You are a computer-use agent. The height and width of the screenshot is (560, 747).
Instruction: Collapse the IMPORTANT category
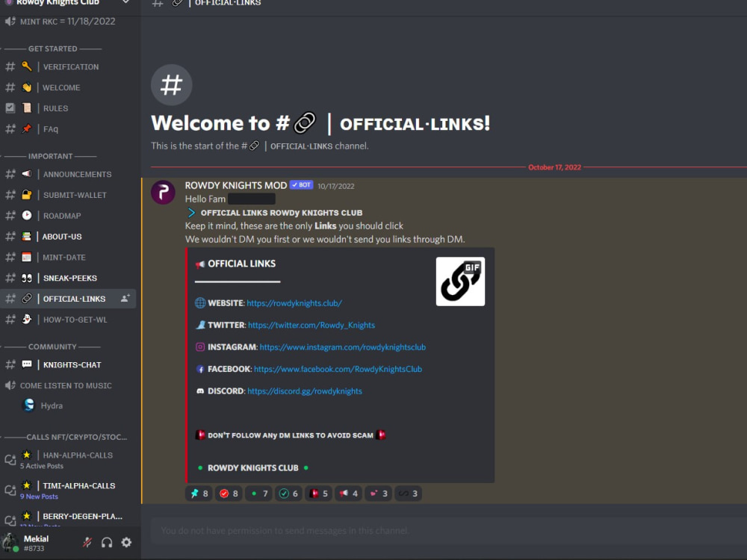point(50,156)
